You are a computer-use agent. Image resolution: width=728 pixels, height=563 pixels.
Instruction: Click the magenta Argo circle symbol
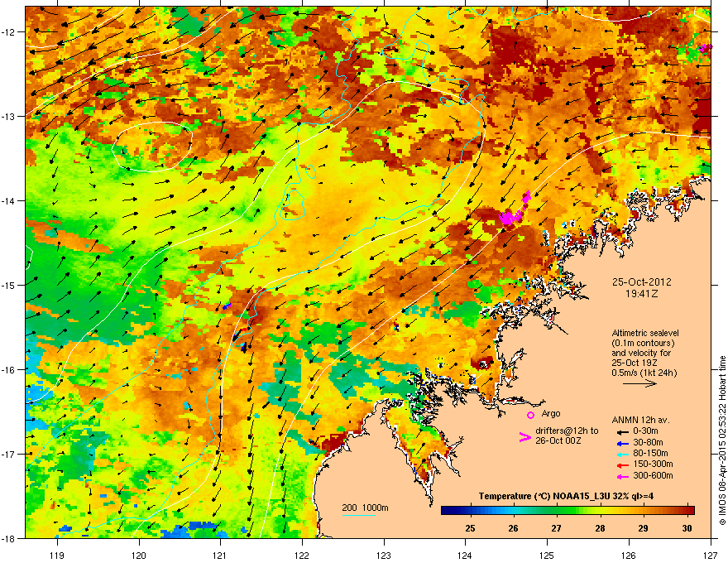530,415
